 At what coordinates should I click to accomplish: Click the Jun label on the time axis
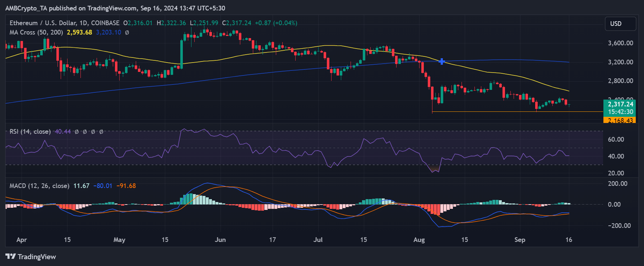click(220, 240)
